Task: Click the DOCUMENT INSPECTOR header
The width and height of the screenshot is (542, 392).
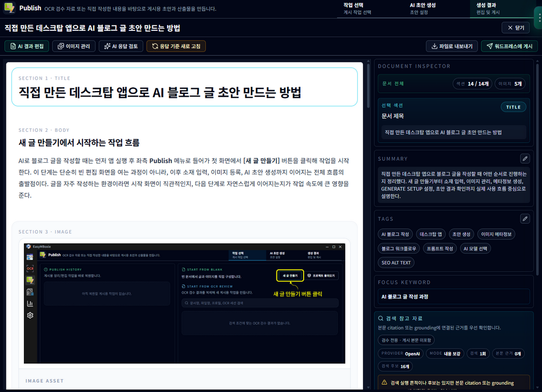Action: pos(414,66)
